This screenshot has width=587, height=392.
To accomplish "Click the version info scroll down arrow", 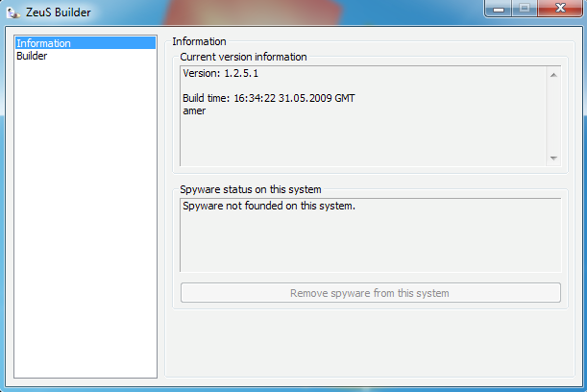I will [x=553, y=158].
